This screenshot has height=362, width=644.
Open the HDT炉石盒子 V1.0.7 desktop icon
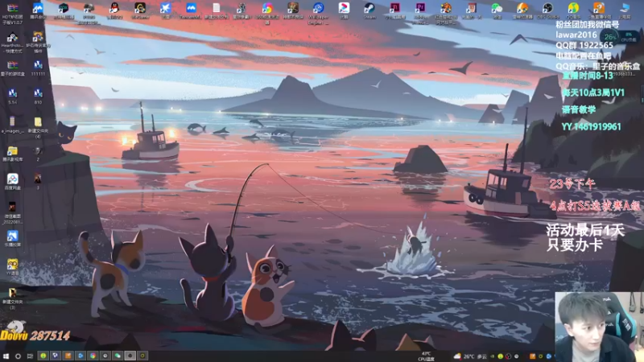click(12, 12)
